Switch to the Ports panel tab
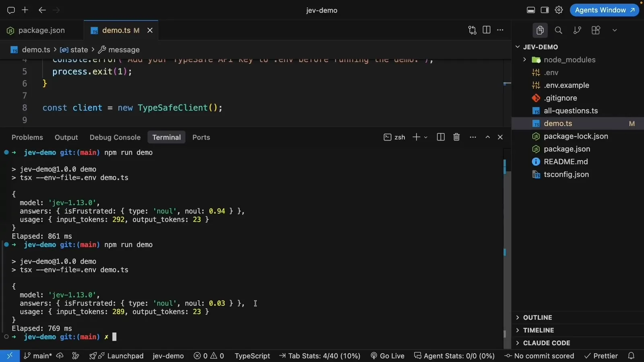 click(x=201, y=137)
